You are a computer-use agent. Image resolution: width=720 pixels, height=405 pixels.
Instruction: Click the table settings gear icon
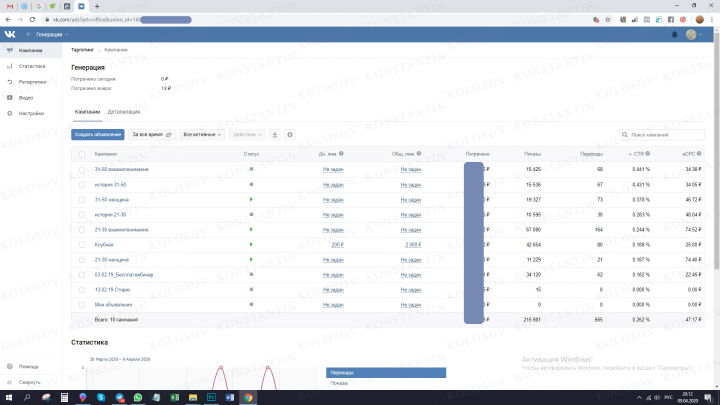(290, 135)
